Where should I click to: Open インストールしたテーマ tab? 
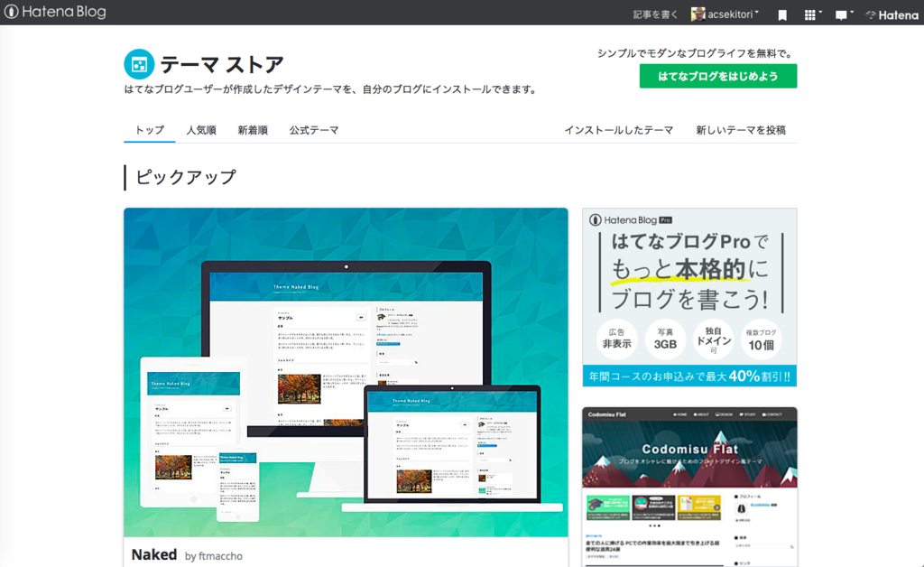(619, 130)
